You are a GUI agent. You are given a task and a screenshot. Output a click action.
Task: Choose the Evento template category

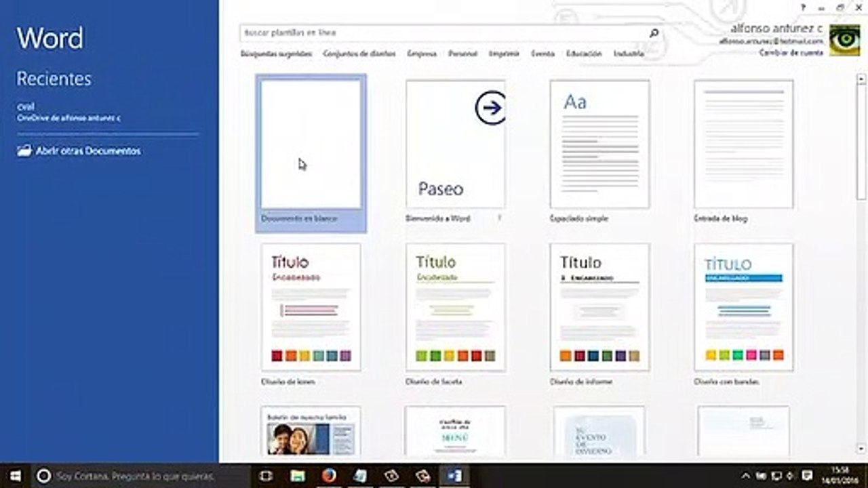[542, 53]
